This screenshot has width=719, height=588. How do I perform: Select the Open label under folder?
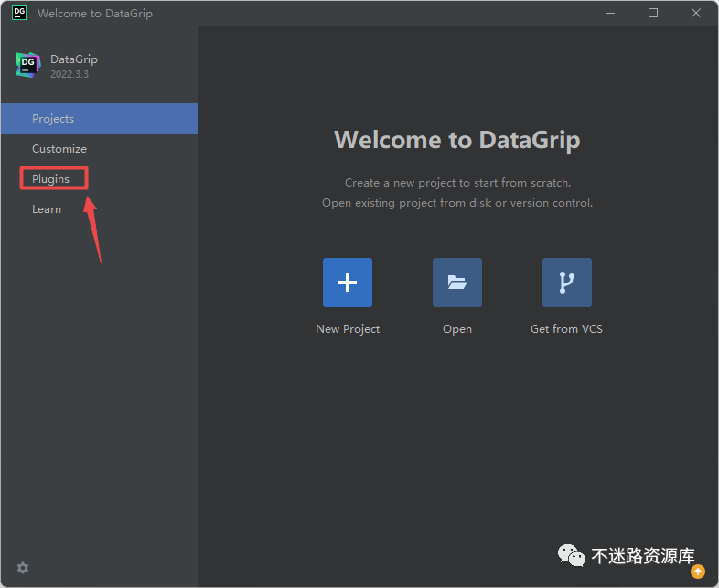point(457,329)
